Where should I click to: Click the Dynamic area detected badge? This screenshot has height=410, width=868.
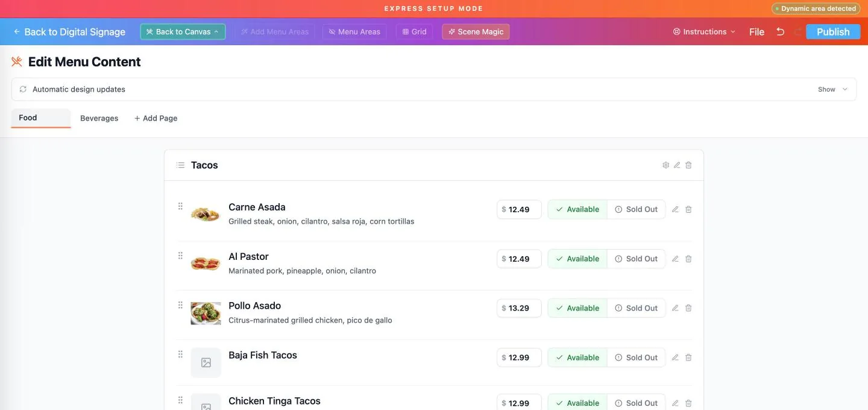coord(816,8)
